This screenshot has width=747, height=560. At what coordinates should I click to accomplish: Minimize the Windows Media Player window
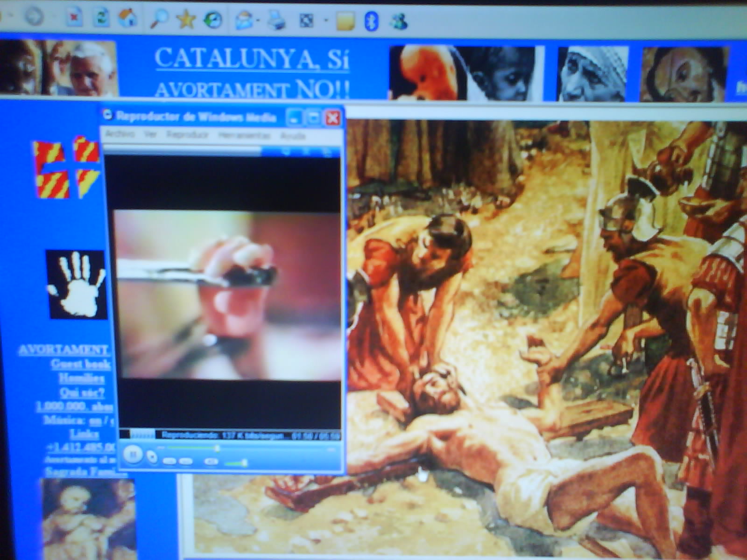coord(295,117)
